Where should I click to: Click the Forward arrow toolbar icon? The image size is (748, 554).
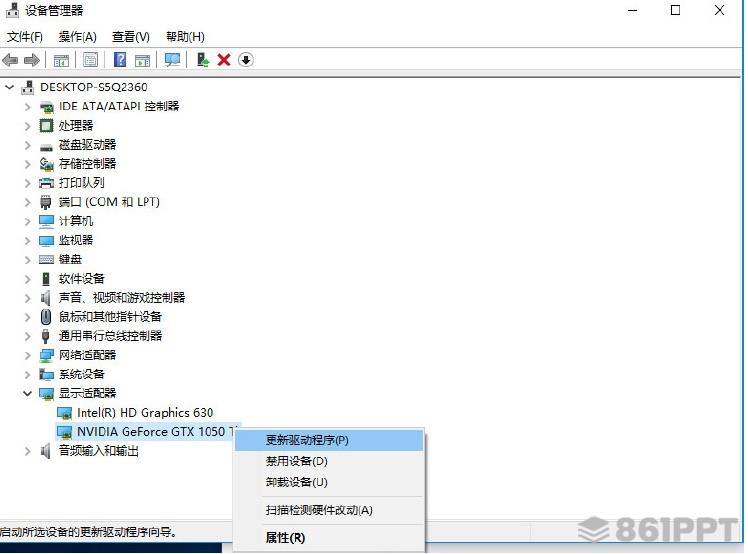31,60
